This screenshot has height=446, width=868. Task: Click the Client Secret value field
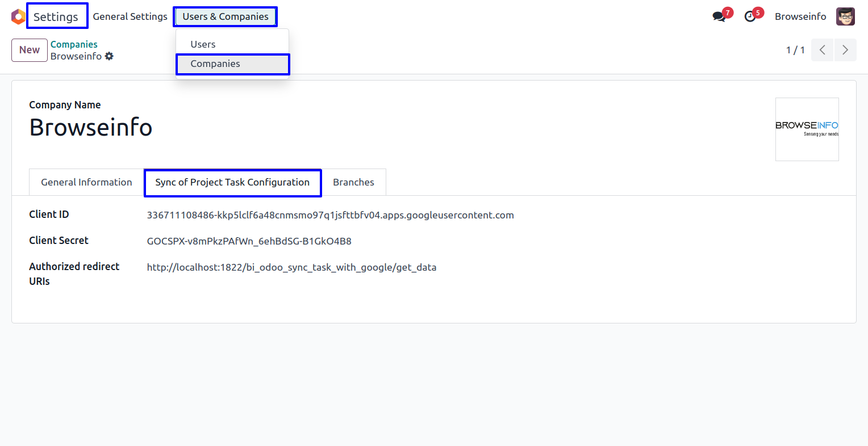[249, 241]
